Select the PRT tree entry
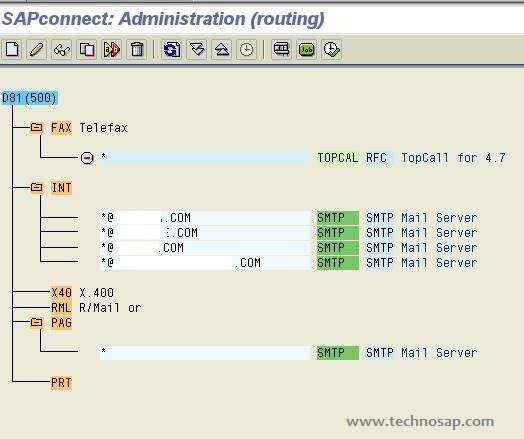 (61, 383)
